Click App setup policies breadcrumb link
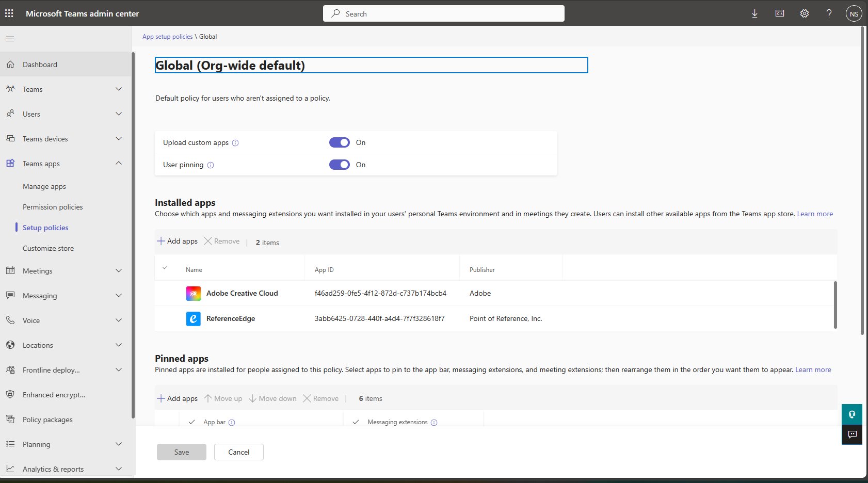This screenshot has height=483, width=868. (x=167, y=37)
